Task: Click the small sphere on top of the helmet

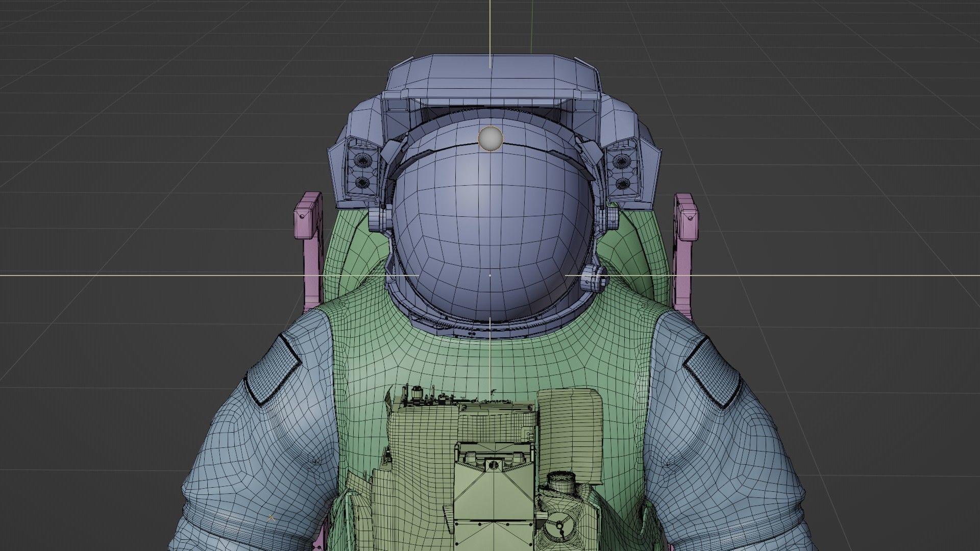Action: (491, 138)
